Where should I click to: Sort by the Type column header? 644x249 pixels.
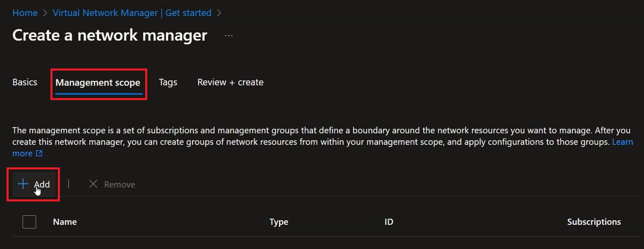pyautogui.click(x=279, y=222)
